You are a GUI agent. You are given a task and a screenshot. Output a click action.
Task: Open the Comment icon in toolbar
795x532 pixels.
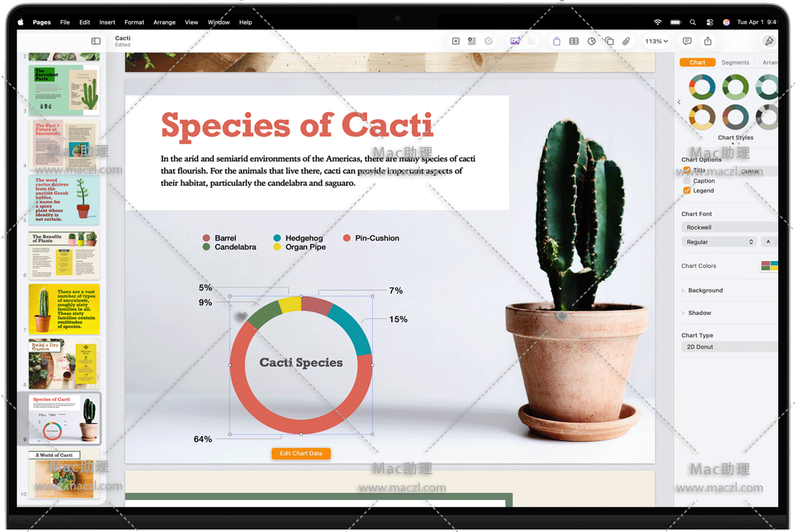[x=687, y=42]
